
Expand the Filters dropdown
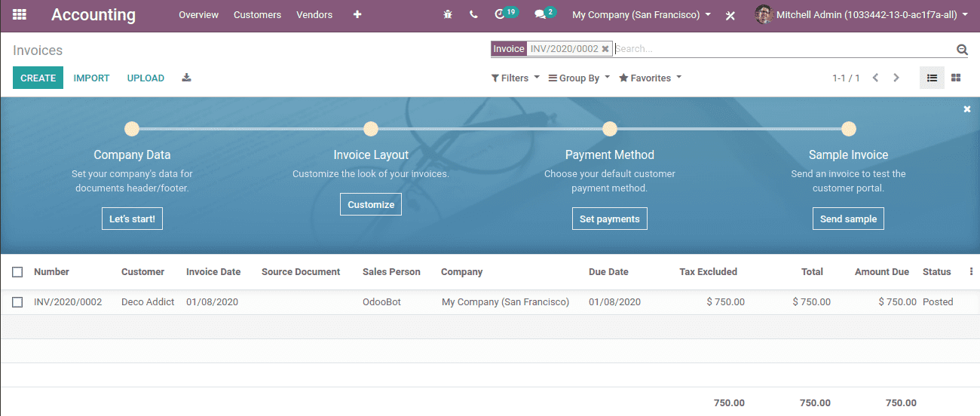pos(516,78)
